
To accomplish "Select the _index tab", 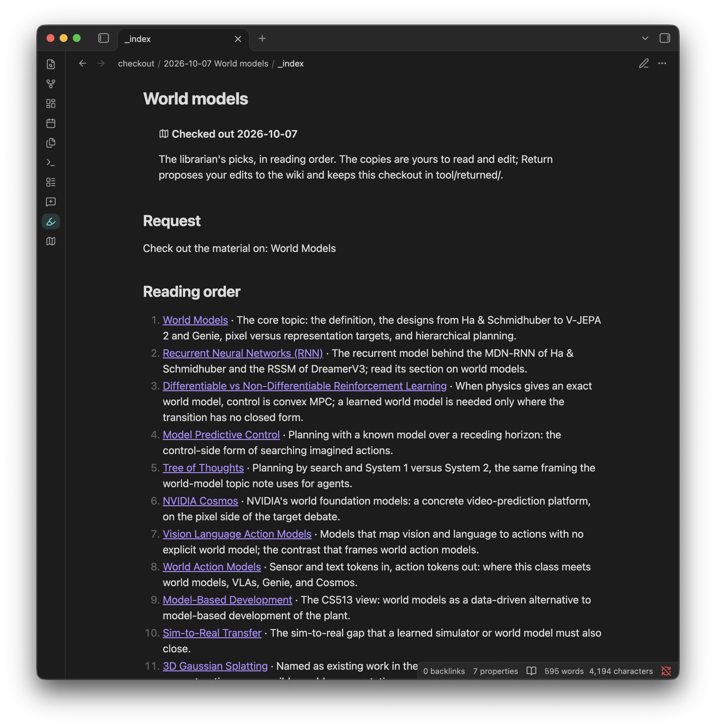I will click(184, 39).
